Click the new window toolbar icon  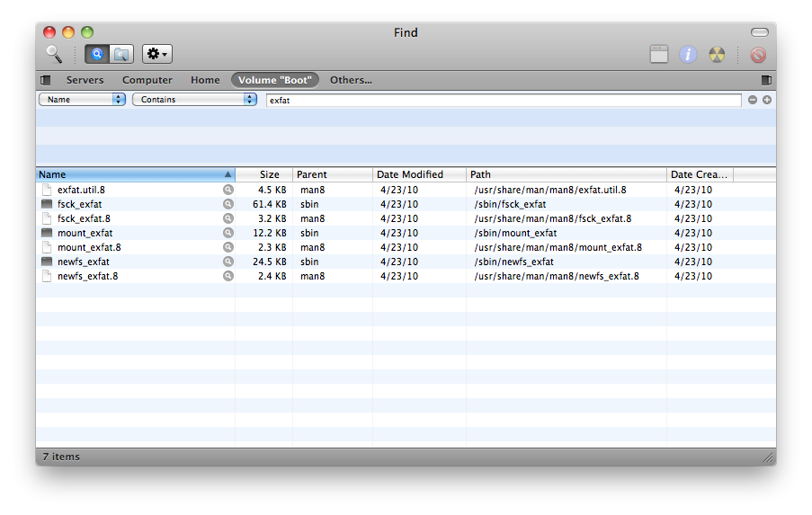pyautogui.click(x=659, y=54)
